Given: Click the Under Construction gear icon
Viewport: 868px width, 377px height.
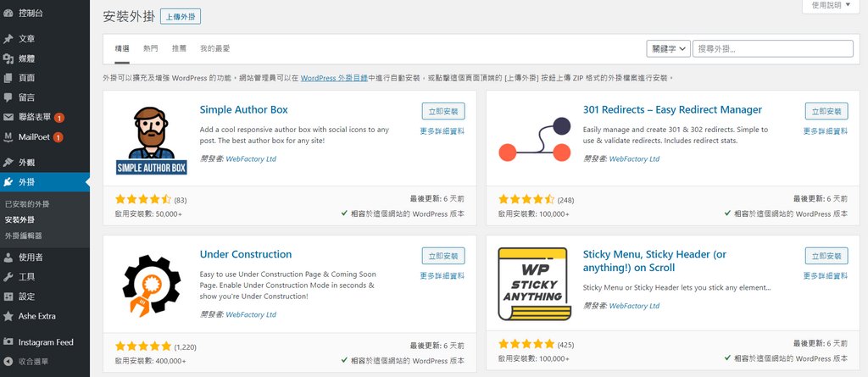Looking at the screenshot, I should tap(151, 284).
